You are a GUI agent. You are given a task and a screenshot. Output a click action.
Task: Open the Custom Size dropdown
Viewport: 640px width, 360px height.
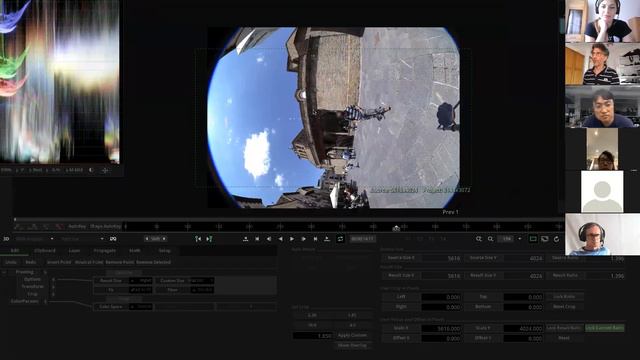(201, 281)
